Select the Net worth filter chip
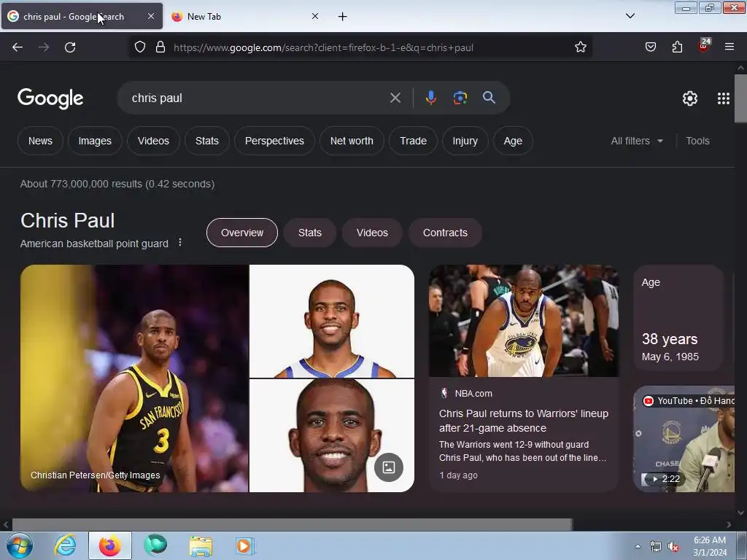The width and height of the screenshot is (747, 560). click(352, 141)
